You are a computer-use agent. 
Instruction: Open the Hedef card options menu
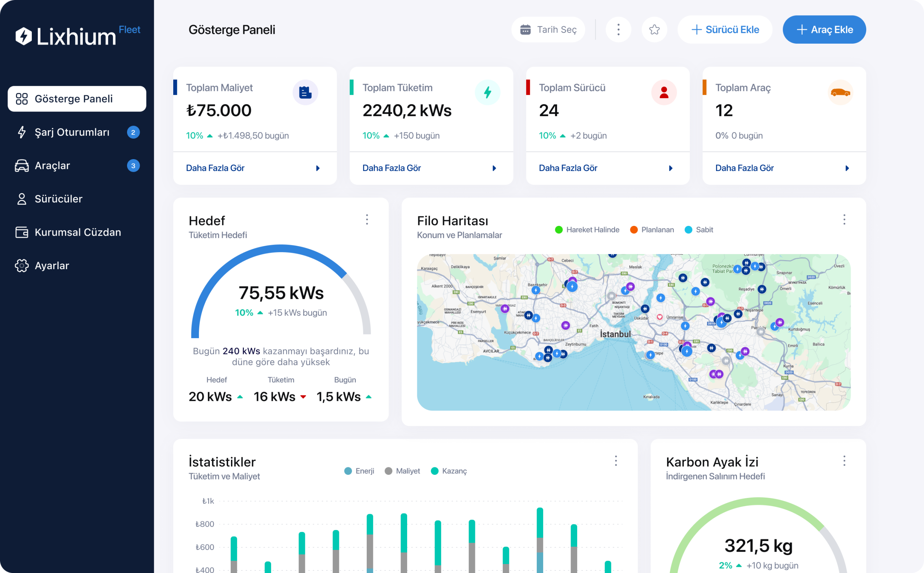pos(366,219)
